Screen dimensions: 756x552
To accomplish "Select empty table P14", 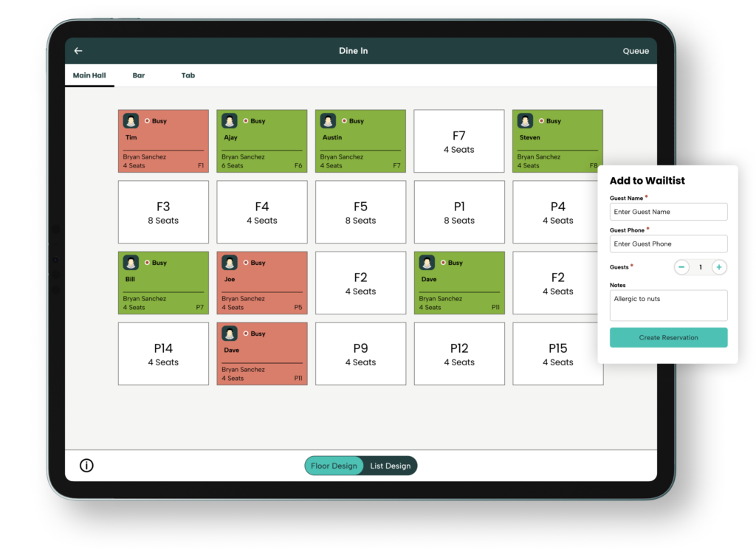I will [163, 353].
